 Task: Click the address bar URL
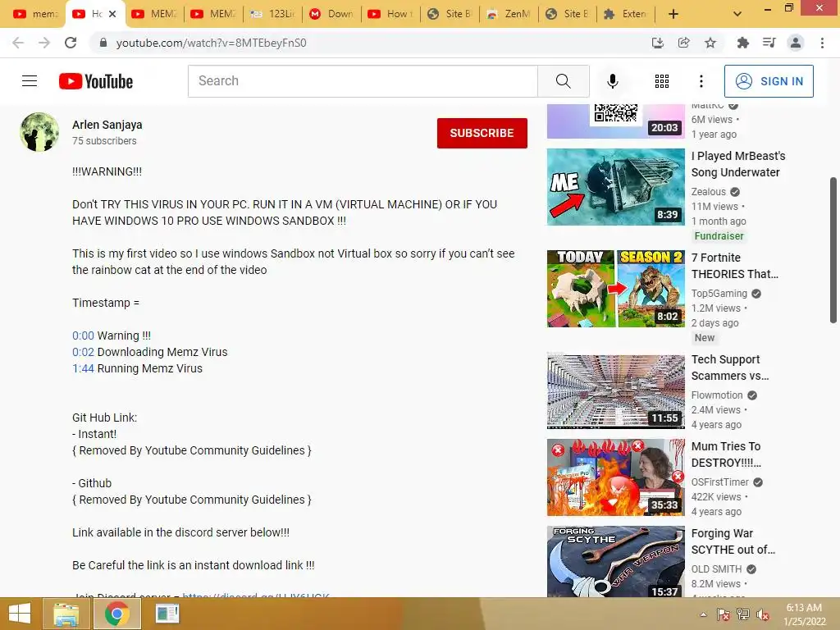click(211, 43)
